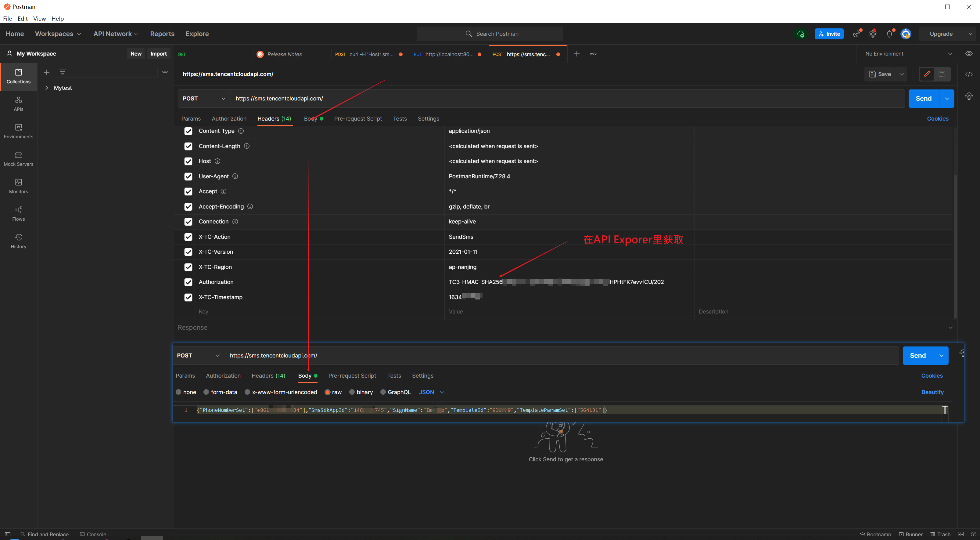The height and width of the screenshot is (540, 980).
Task: Create new collection with plus icon
Action: point(46,72)
